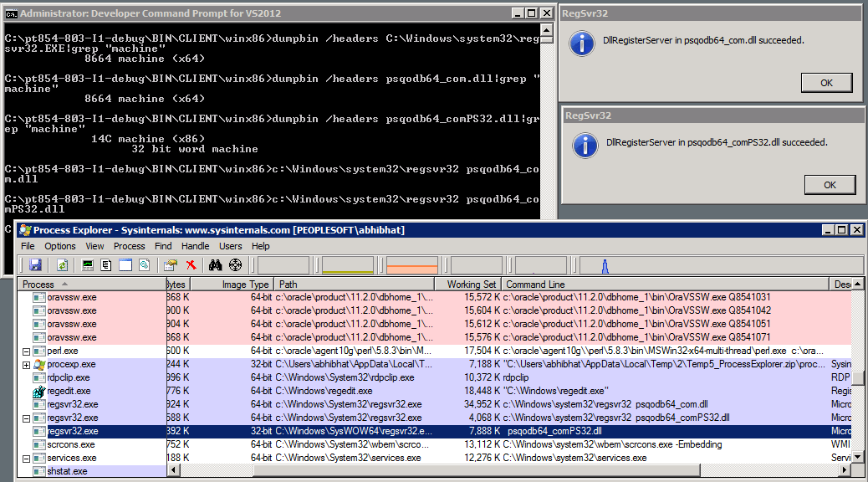Expand the procexp.exe process tree node

[26, 365]
